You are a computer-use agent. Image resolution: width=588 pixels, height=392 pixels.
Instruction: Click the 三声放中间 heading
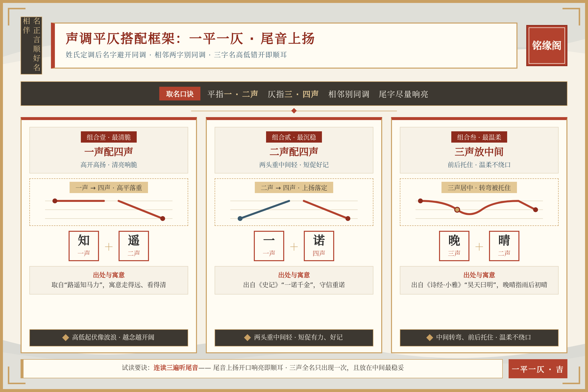coord(479,152)
